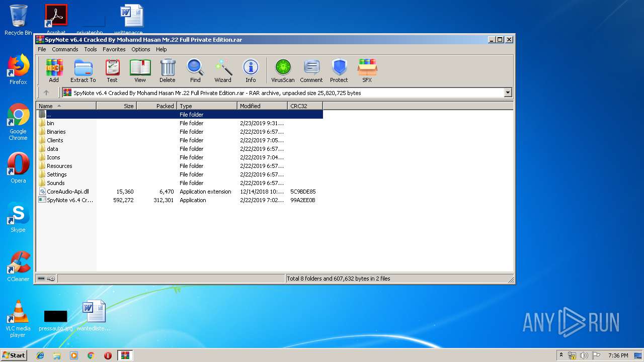The height and width of the screenshot is (362, 644).
Task: Click the Start button
Action: tap(14, 355)
